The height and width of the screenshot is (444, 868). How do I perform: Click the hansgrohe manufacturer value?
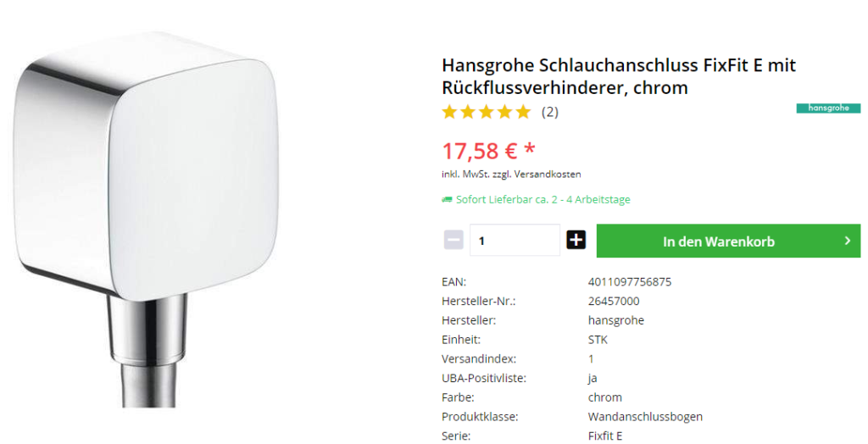615,320
